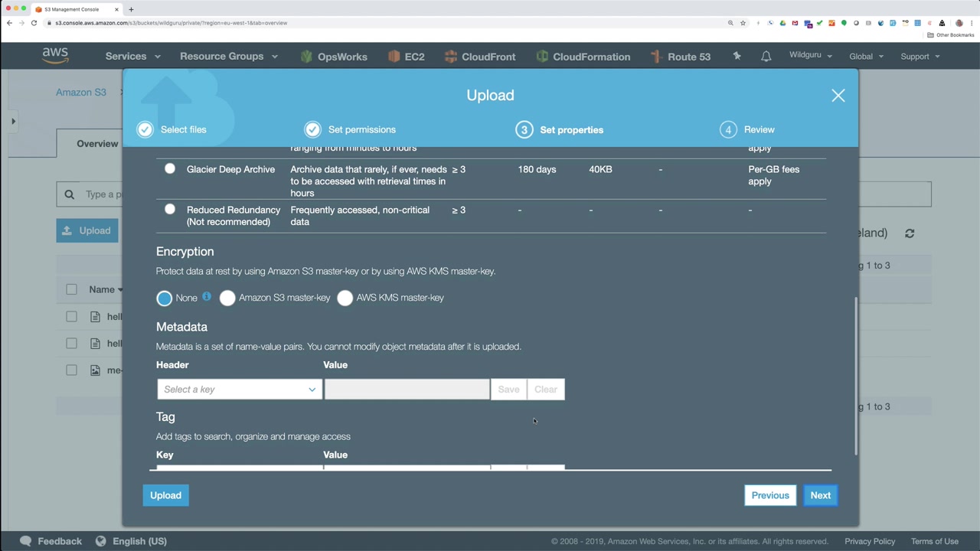Viewport: 980px width, 551px height.
Task: Click the zoom magnifier icon in address bar
Action: pyautogui.click(x=730, y=23)
